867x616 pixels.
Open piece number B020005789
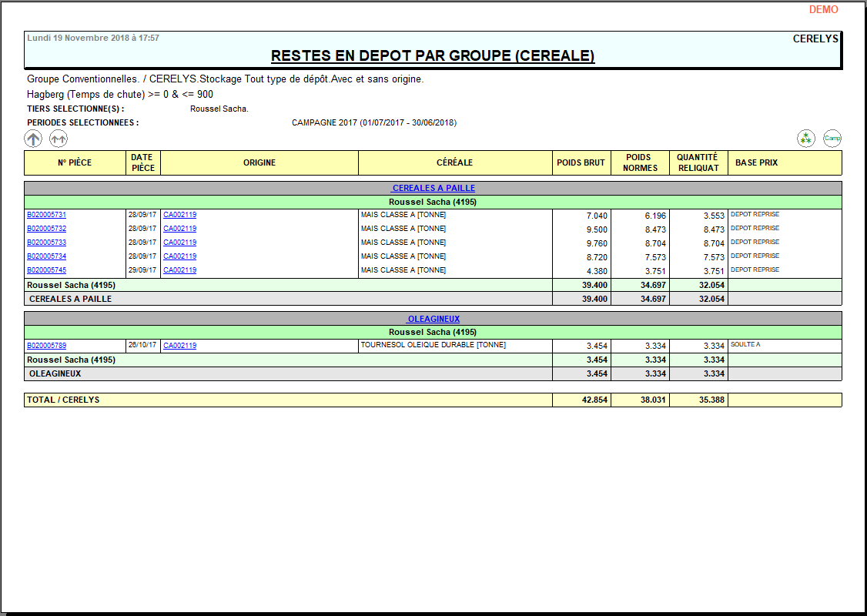point(46,346)
